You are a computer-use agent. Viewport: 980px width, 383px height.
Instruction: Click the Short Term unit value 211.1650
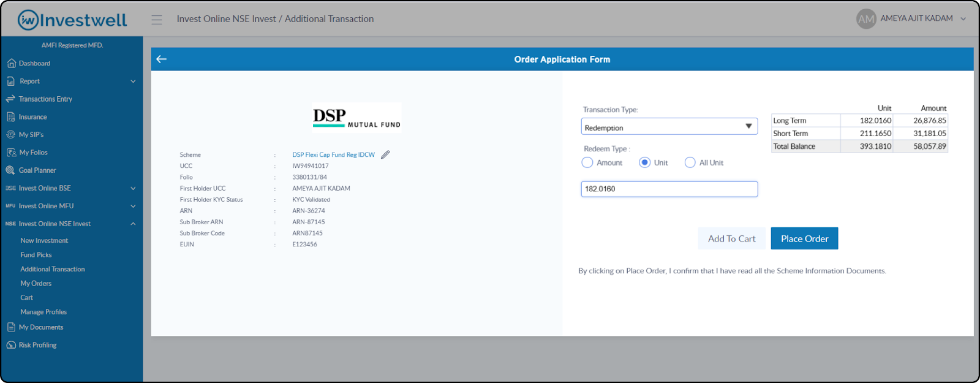click(x=875, y=134)
